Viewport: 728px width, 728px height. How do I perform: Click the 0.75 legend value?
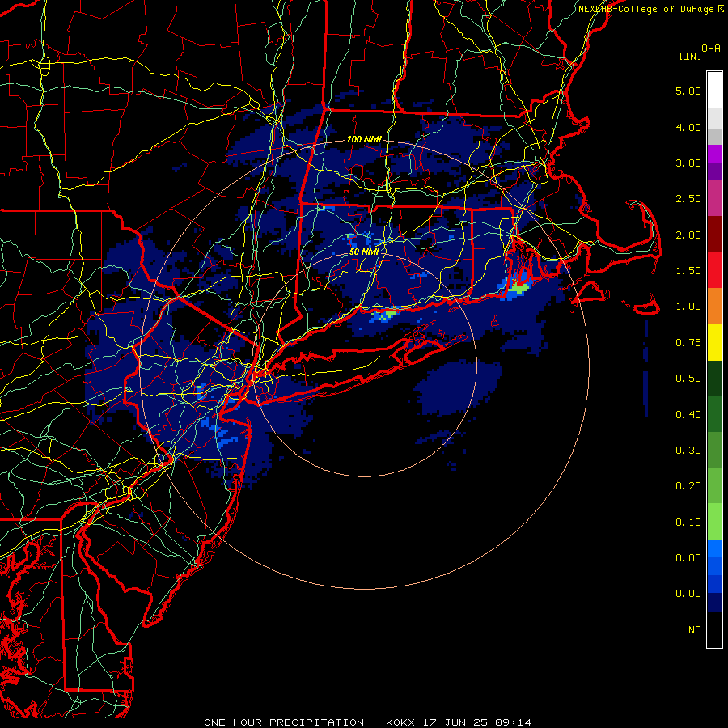pos(688,343)
